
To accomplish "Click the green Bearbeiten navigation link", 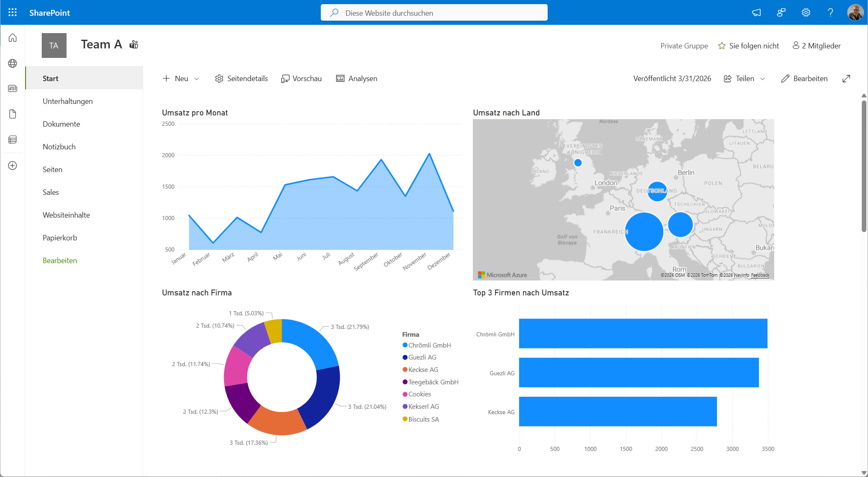I will [x=60, y=261].
